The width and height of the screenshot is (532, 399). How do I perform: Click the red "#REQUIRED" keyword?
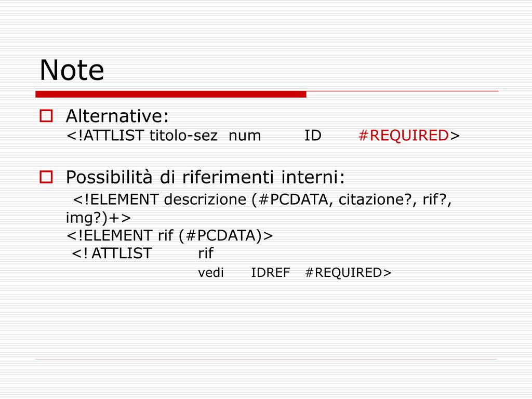[404, 136]
